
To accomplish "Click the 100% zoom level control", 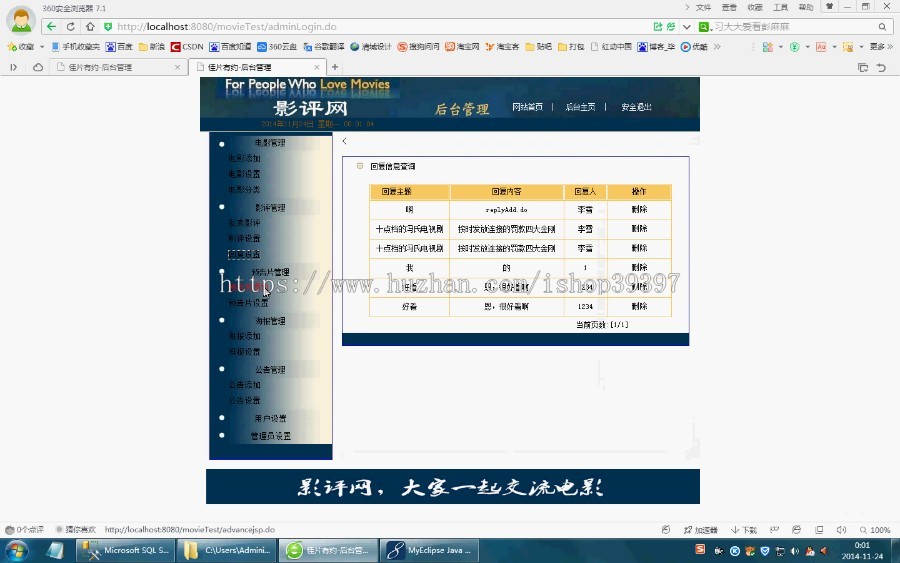I will pyautogui.click(x=875, y=530).
